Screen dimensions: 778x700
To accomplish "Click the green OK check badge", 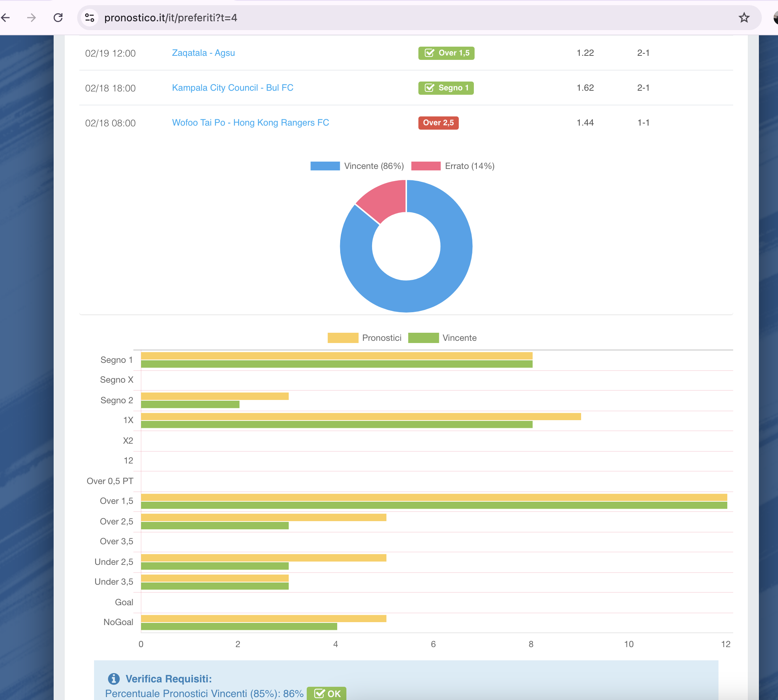I will 327,693.
